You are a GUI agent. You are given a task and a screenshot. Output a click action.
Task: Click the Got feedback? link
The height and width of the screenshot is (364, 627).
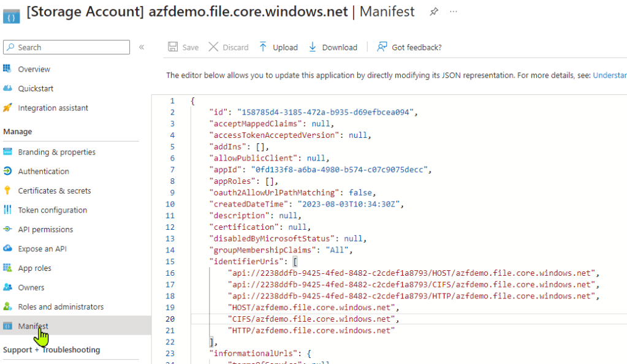point(409,47)
